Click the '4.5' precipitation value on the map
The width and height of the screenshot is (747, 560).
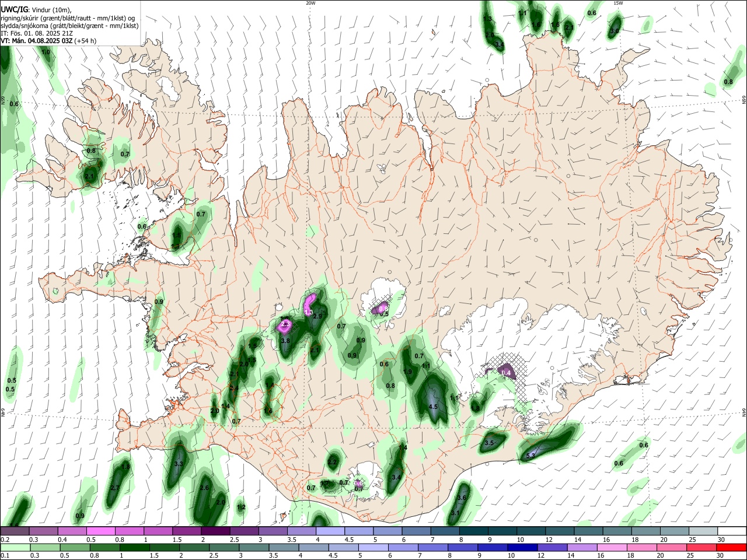click(433, 407)
